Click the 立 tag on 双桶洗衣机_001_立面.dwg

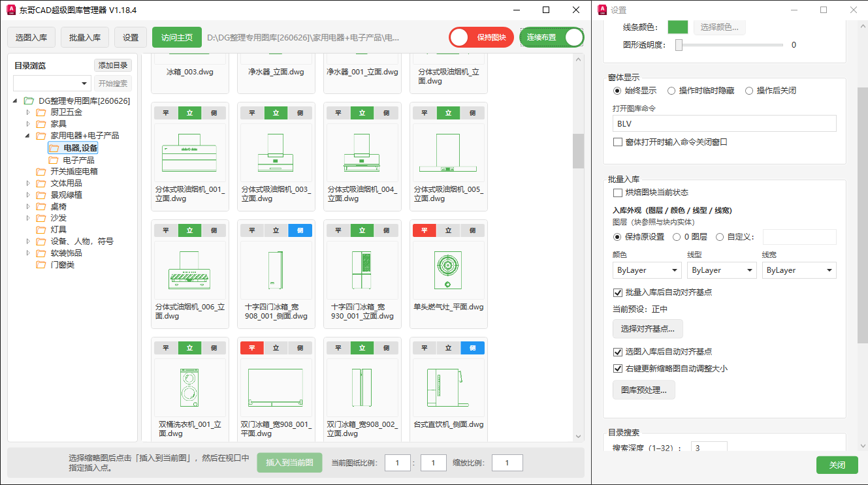pyautogui.click(x=190, y=348)
